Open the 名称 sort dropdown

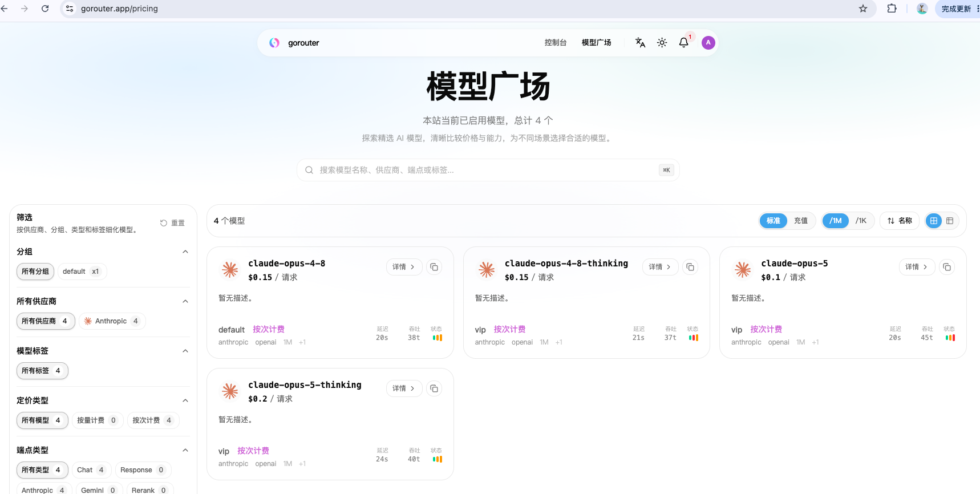pos(900,221)
